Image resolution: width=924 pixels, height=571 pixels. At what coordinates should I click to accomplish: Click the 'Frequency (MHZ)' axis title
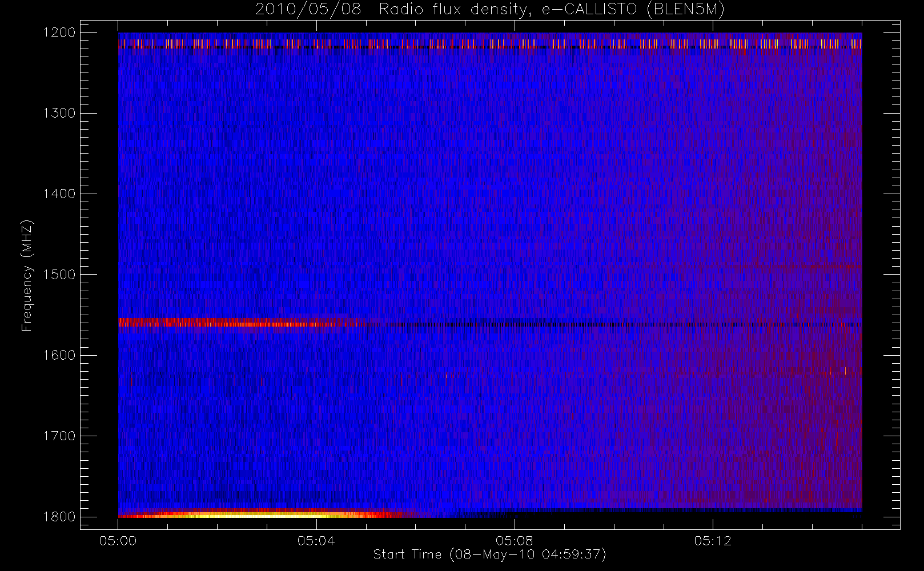27,275
